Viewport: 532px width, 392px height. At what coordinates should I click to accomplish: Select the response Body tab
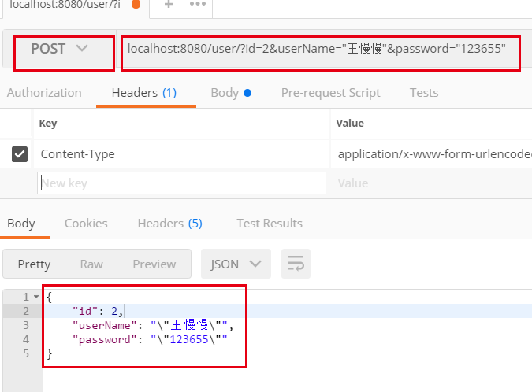pyautogui.click(x=21, y=224)
